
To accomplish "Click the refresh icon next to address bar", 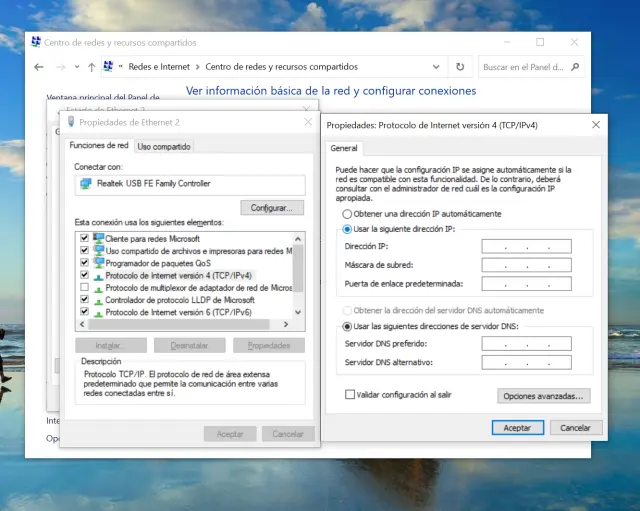I will pos(460,67).
